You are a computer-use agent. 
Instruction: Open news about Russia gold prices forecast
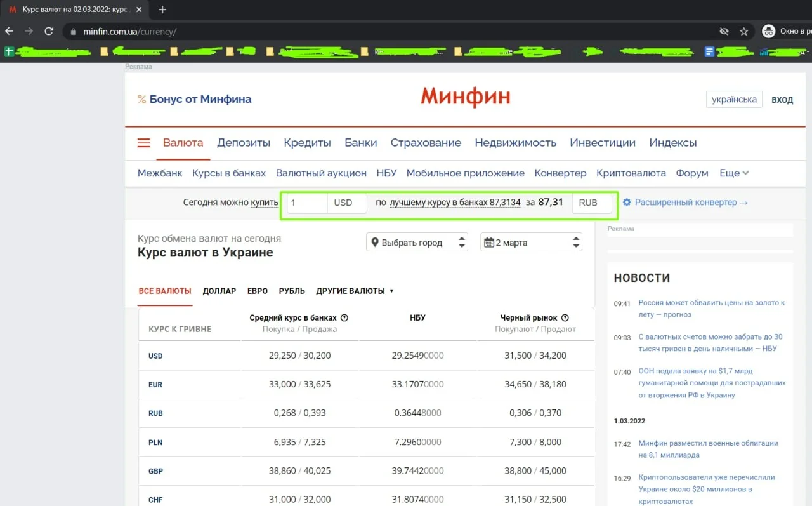[x=712, y=309]
